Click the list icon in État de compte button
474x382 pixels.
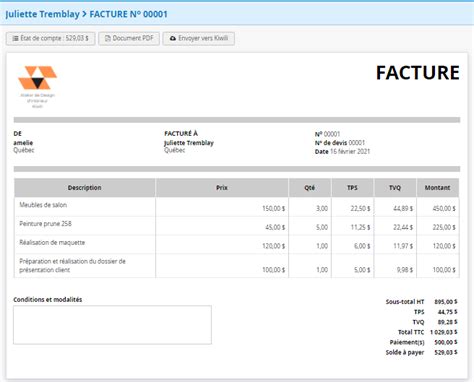(x=15, y=38)
